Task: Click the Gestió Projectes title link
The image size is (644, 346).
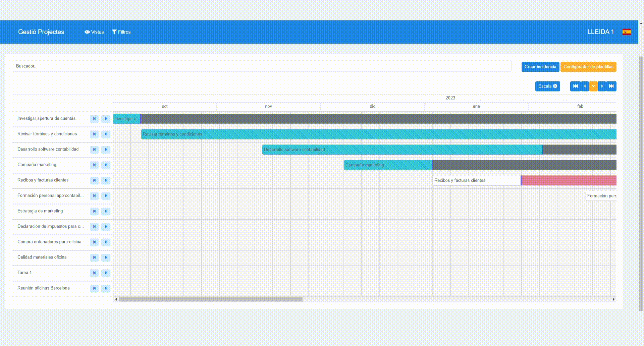Action: (41, 32)
